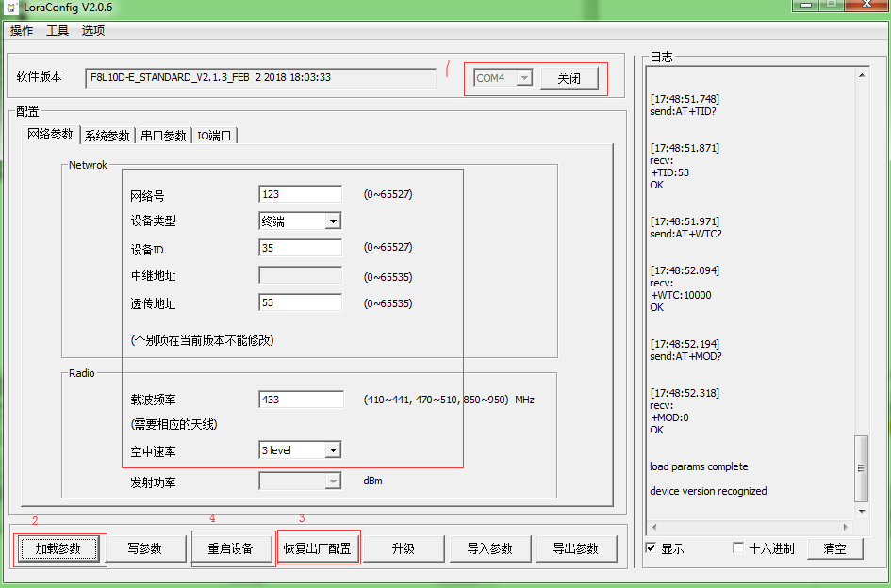Click the LoraConfig app icon in title bar
The height and width of the screenshot is (588, 891).
click(x=9, y=8)
